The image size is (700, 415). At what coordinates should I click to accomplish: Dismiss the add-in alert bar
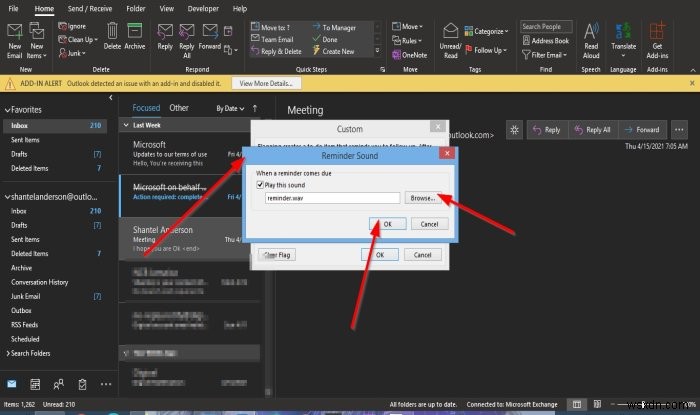coord(692,83)
